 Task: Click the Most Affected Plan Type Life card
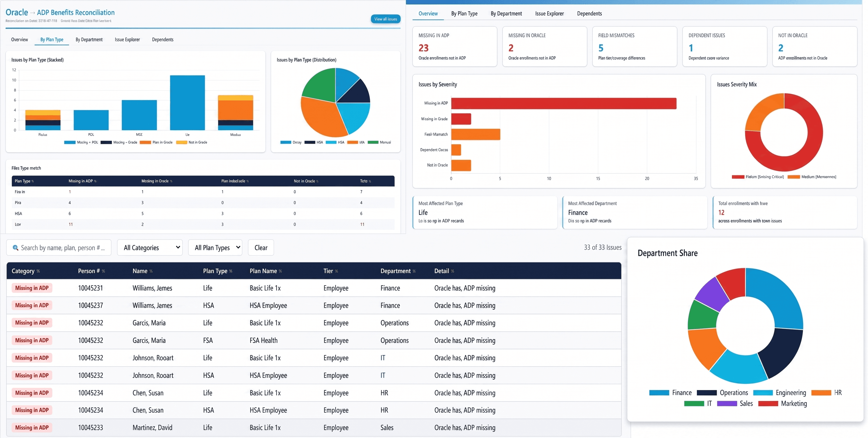click(485, 213)
